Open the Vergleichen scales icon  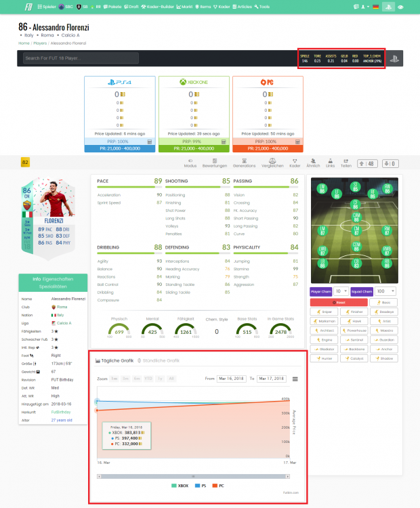[272, 163]
